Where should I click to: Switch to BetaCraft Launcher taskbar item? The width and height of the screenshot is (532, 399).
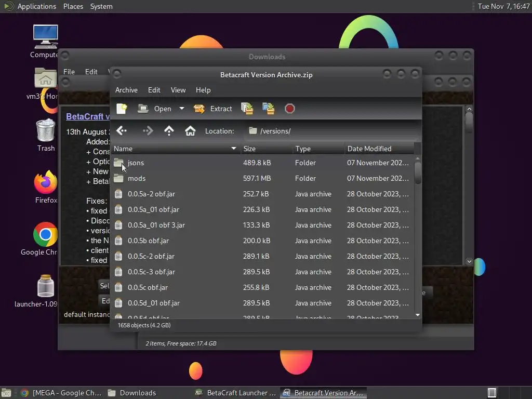pyautogui.click(x=236, y=393)
